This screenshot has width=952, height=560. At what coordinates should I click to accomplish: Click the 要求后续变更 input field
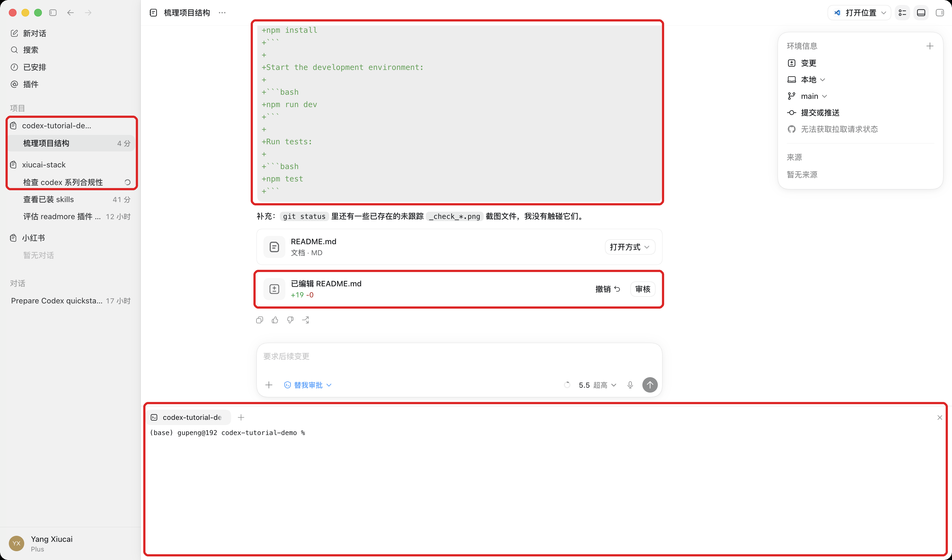(459, 356)
